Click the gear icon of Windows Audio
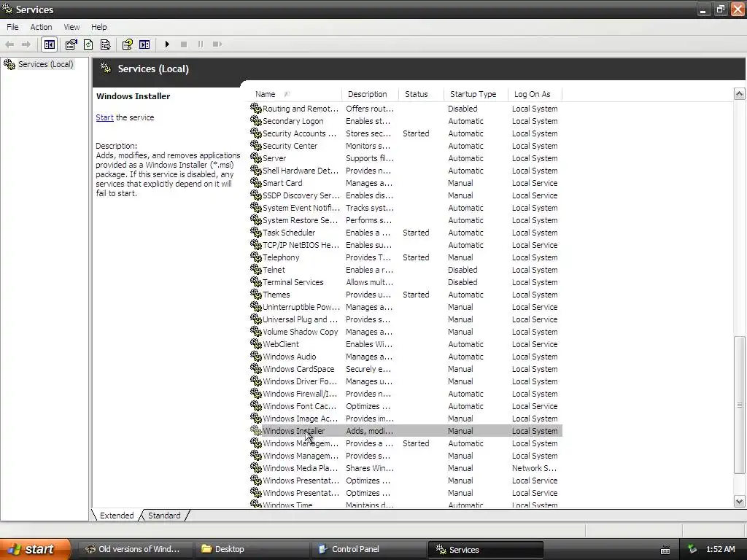The height and width of the screenshot is (560, 747). [256, 356]
